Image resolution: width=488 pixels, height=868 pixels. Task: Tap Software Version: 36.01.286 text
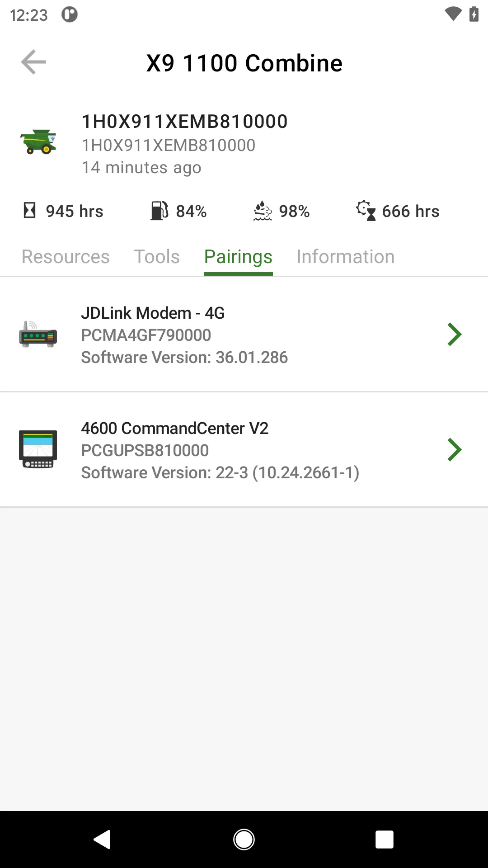(x=184, y=357)
